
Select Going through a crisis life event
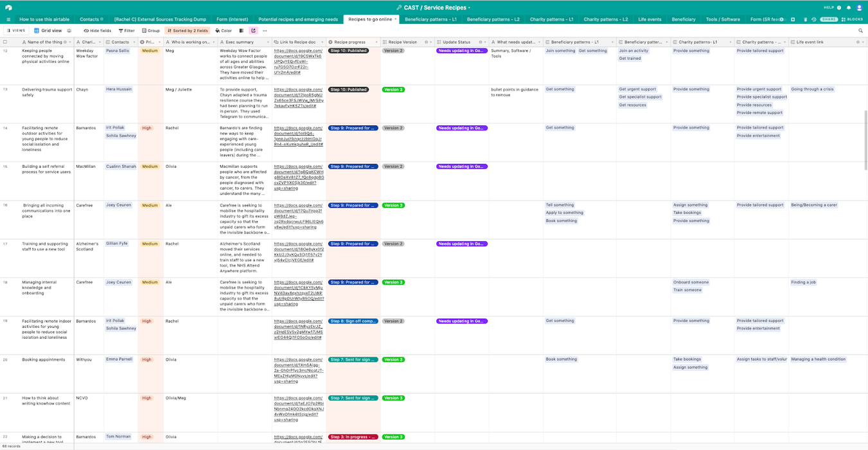[812, 89]
